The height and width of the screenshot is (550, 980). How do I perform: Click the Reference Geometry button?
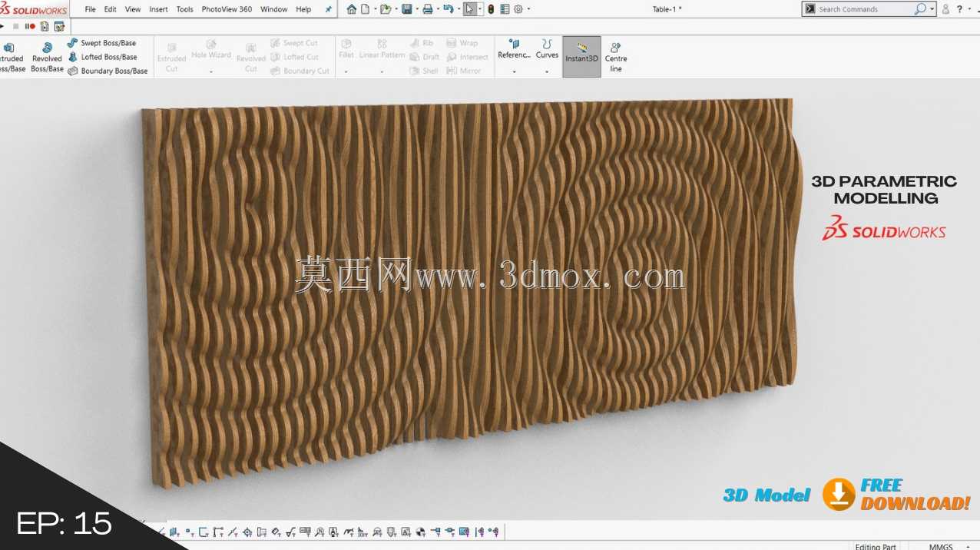click(514, 50)
